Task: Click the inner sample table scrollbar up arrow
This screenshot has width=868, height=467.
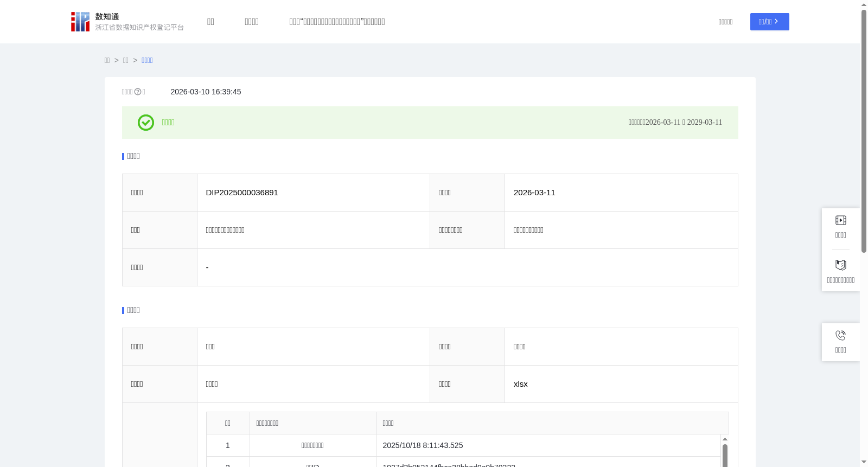Action: pos(725,439)
